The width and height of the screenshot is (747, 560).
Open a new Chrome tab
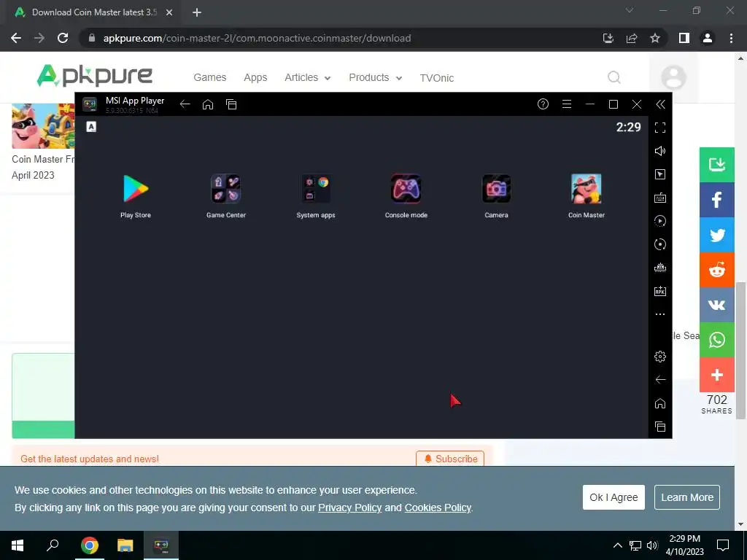197,12
